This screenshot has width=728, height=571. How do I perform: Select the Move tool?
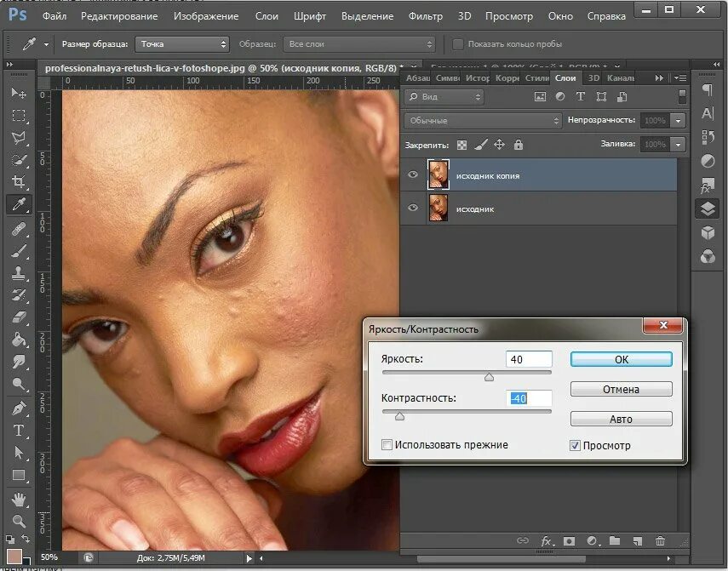pyautogui.click(x=19, y=94)
